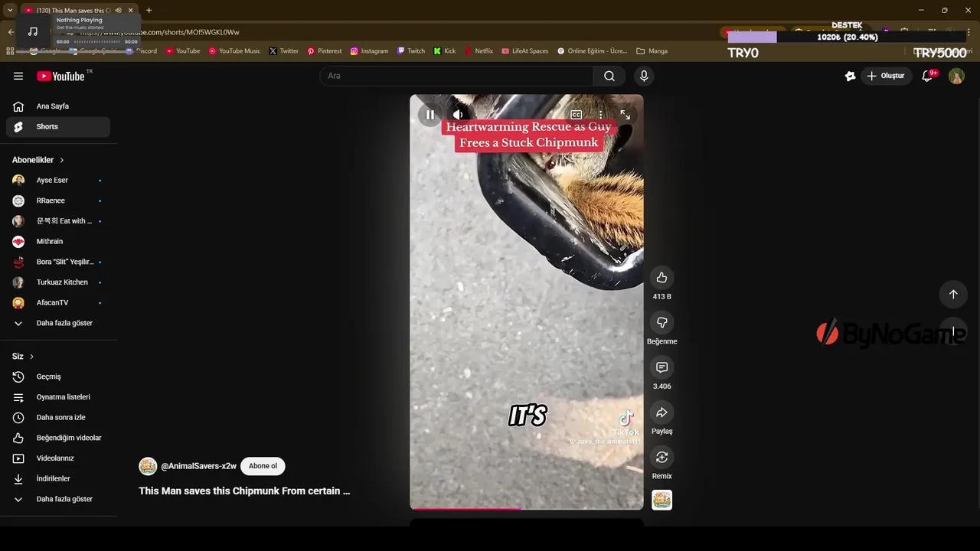Viewport: 980px width, 551px height.
Task: Open Oynatma listeleri
Action: coord(58,397)
